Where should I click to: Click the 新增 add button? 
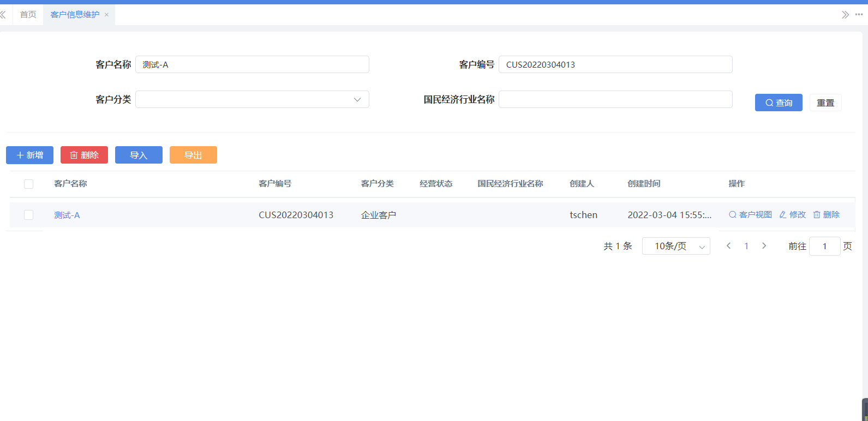(29, 155)
